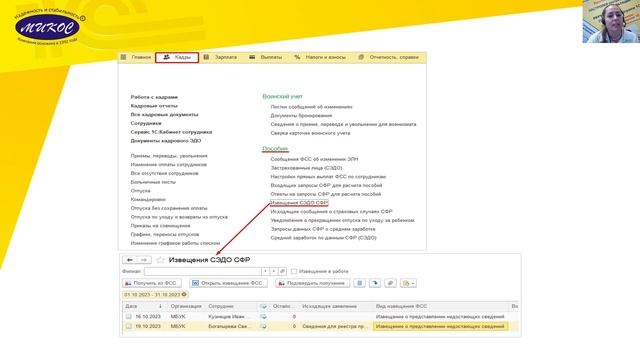Open the Филиал field link button

pos(282,271)
